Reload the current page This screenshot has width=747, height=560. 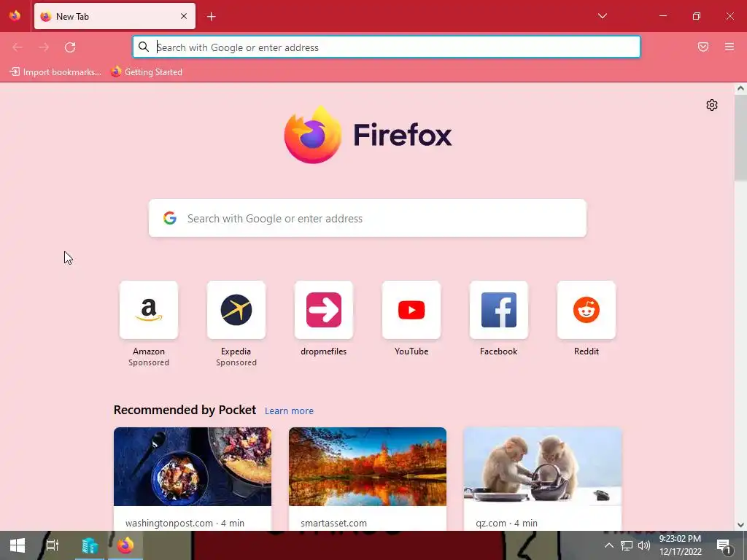70,47
